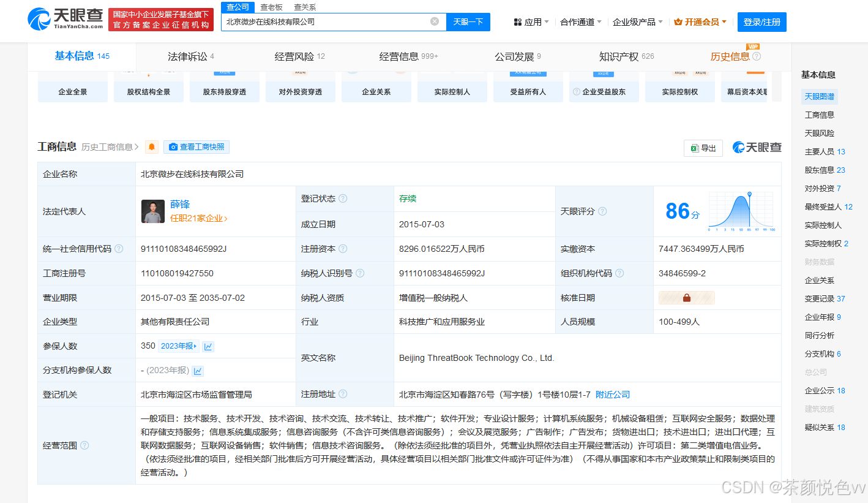Click the 开通会员 crown icon

(678, 22)
